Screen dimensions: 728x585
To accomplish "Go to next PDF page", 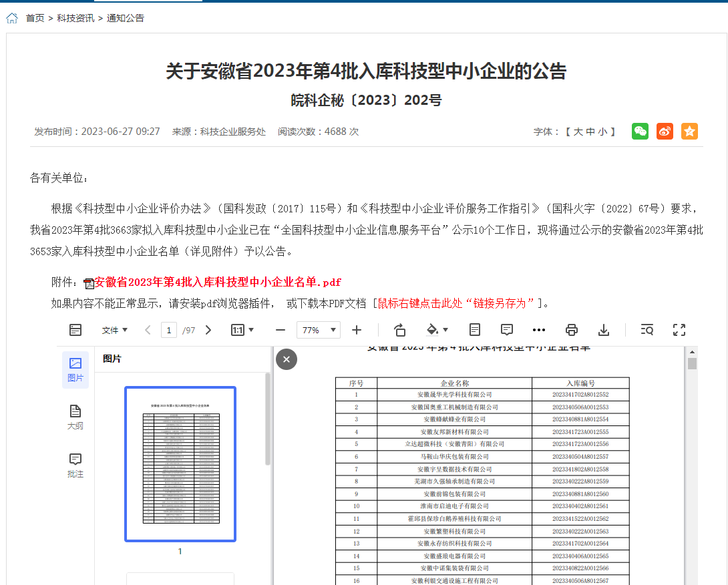I will (x=208, y=330).
